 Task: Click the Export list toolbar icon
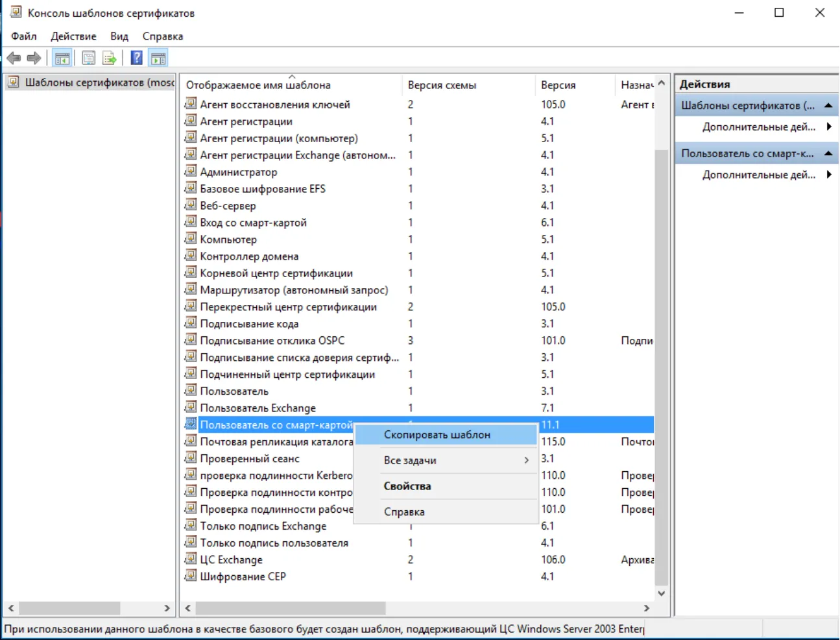110,58
